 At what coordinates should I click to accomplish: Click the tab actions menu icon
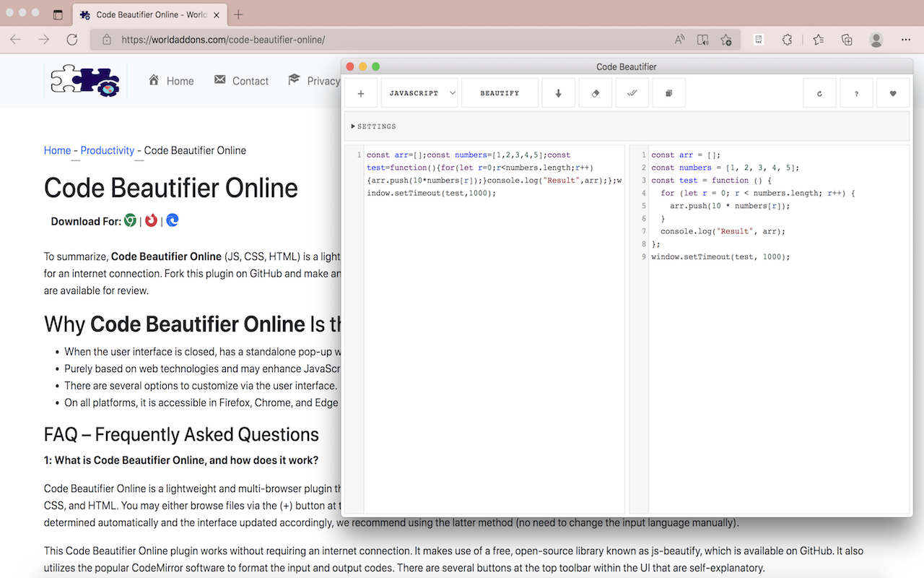point(58,14)
